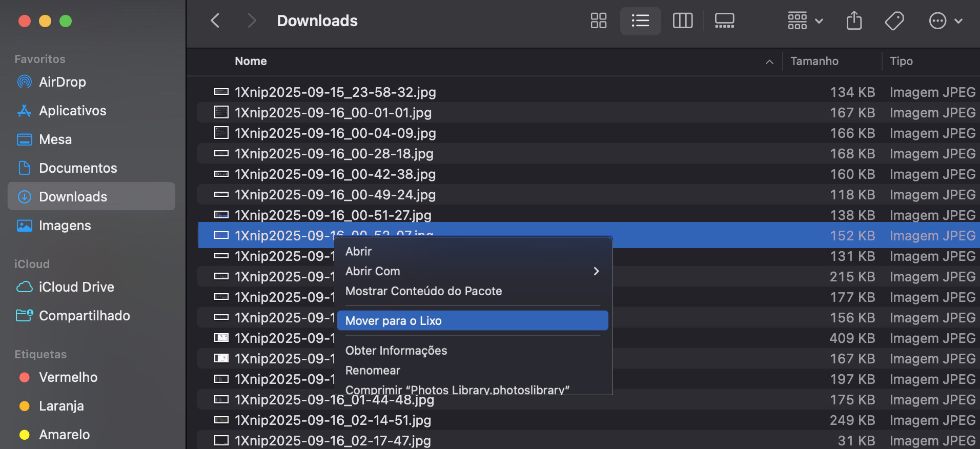
Task: Click the 31 KB size cell
Action: [x=856, y=441]
